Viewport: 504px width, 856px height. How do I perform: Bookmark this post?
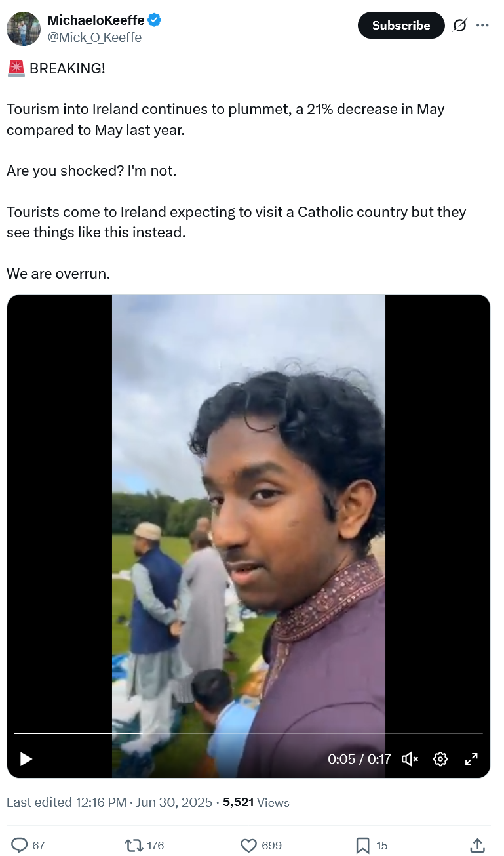363,845
